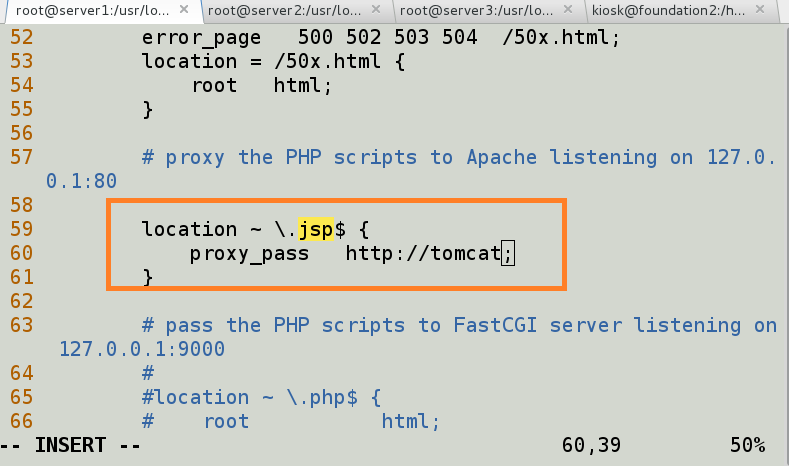Screen dimensions: 789x466
Task: Click the '50%' scroll percentage indicator
Action: 748,445
